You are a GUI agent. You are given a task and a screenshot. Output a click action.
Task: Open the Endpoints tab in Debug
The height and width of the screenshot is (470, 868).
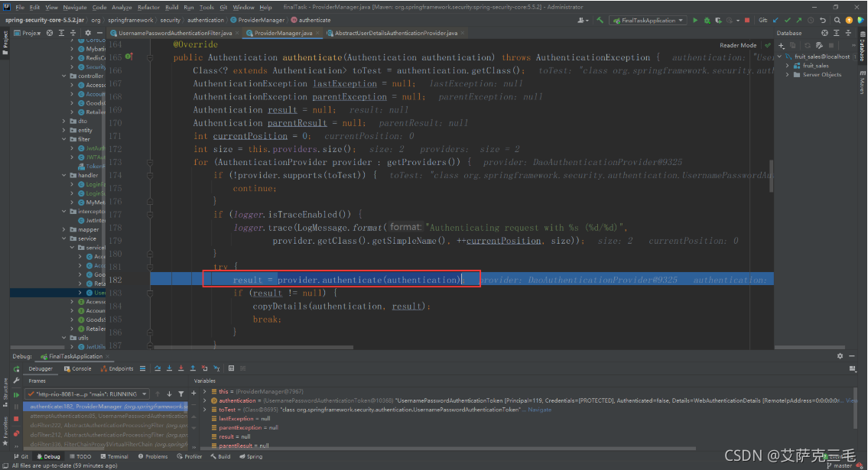click(117, 369)
